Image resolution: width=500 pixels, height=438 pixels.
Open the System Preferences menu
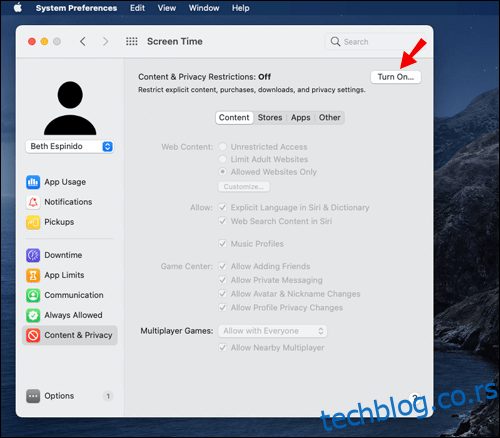point(76,8)
